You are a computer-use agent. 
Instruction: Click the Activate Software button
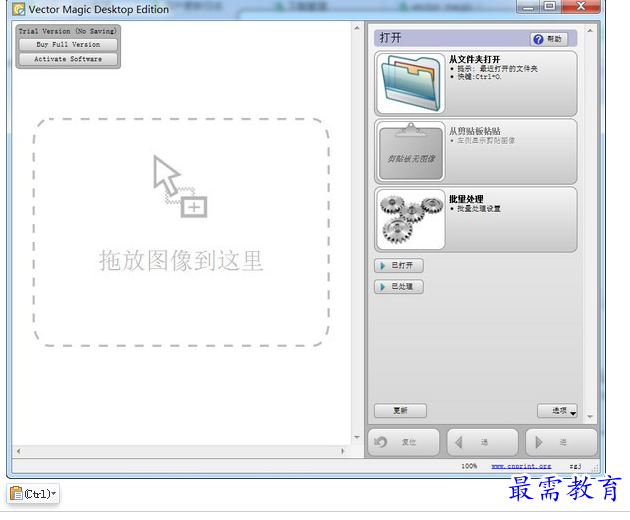pos(68,59)
